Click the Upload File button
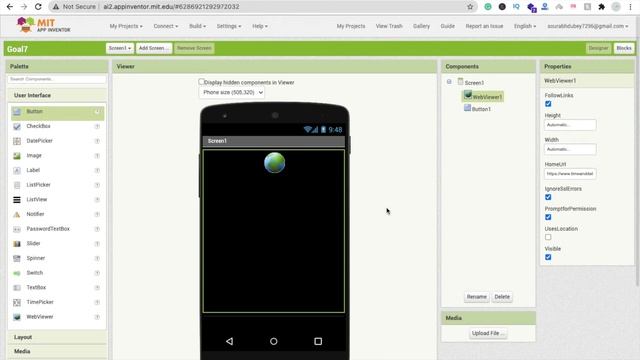Image resolution: width=640 pixels, height=360 pixels. coord(488,333)
